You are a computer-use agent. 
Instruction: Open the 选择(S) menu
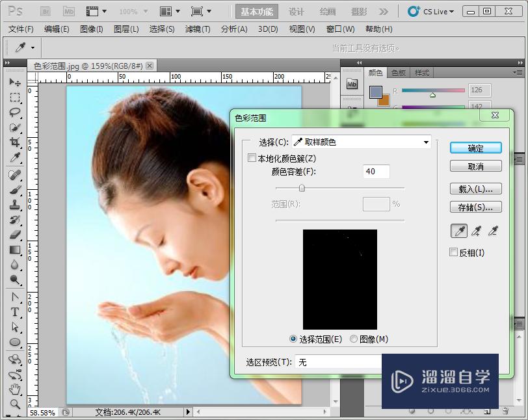click(162, 29)
